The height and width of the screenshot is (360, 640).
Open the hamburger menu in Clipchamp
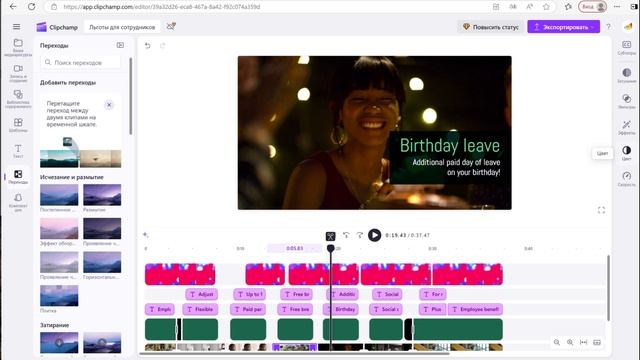click(x=16, y=27)
